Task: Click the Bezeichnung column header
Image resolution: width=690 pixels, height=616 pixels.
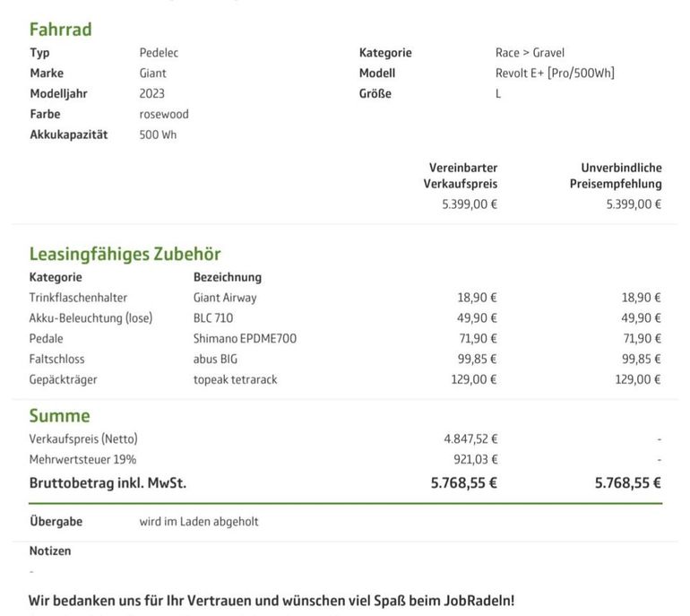Action: (x=228, y=277)
